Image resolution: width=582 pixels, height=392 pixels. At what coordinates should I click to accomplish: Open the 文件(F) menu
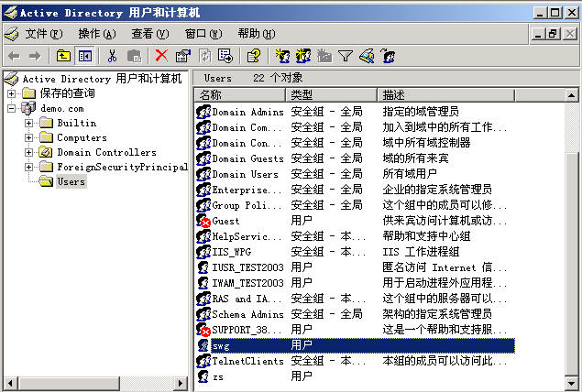pyautogui.click(x=43, y=33)
